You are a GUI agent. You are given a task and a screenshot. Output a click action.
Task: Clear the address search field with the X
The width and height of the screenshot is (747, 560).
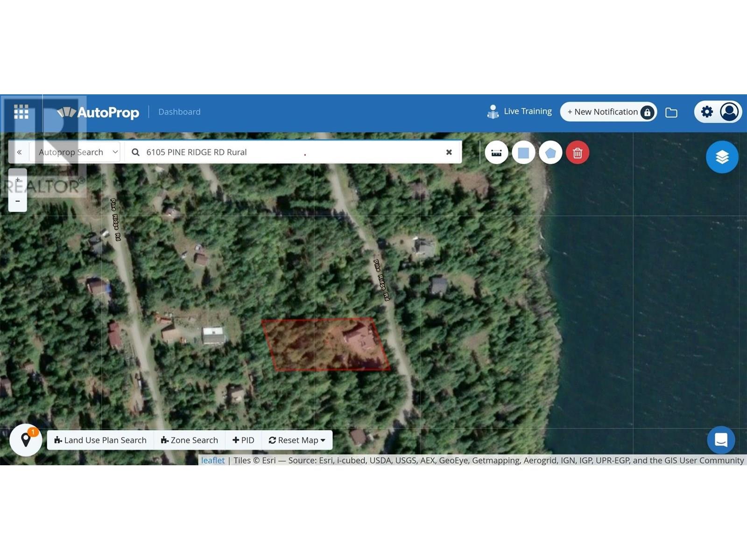pyautogui.click(x=449, y=152)
